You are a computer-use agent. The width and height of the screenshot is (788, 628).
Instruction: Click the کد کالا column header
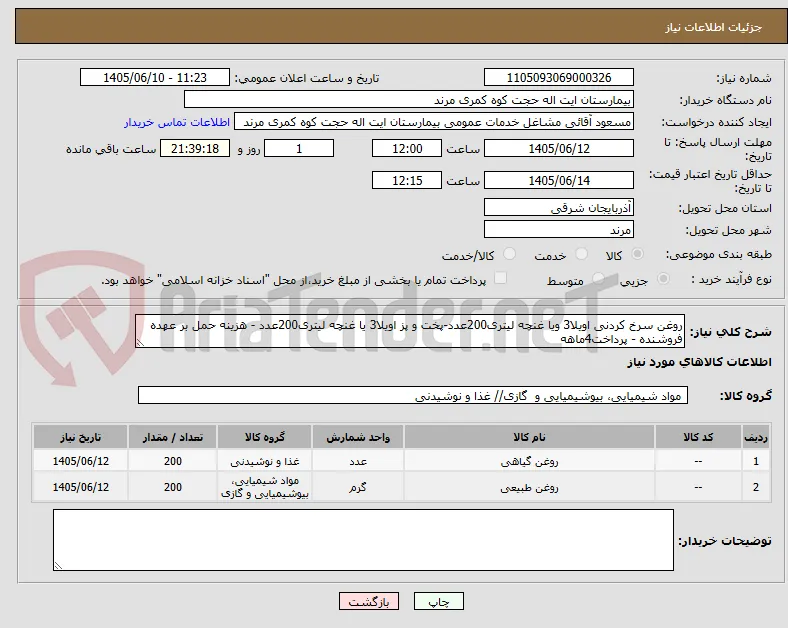(x=698, y=437)
